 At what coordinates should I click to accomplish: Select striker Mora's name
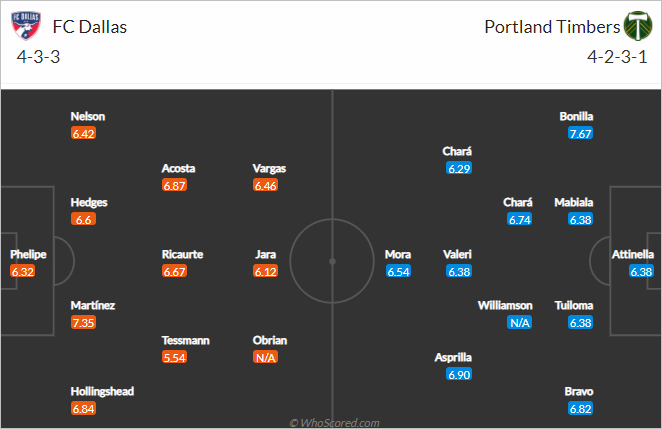click(398, 254)
